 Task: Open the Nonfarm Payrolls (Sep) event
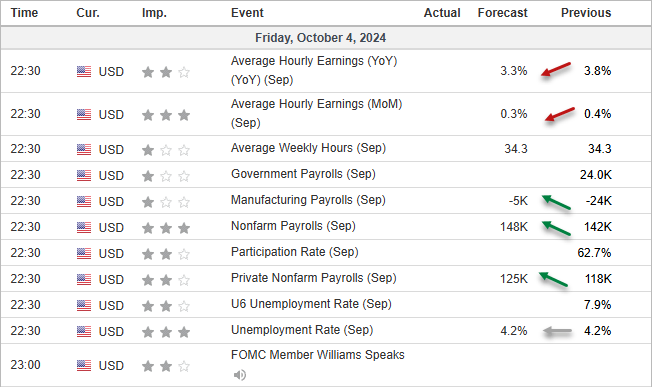point(293,226)
